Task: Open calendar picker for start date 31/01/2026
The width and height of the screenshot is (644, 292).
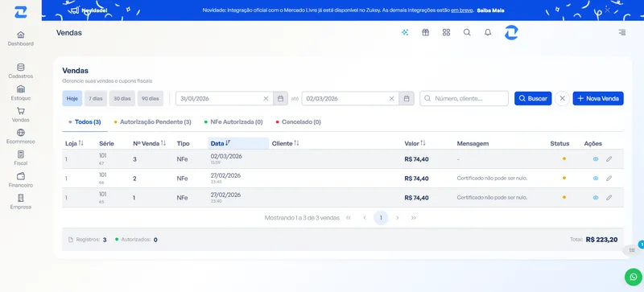Action: 280,99
